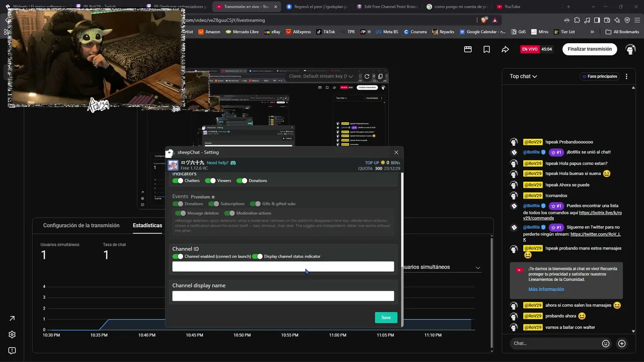The height and width of the screenshot is (362, 644).
Task: Open the TikTok bookmark
Action: (326, 32)
